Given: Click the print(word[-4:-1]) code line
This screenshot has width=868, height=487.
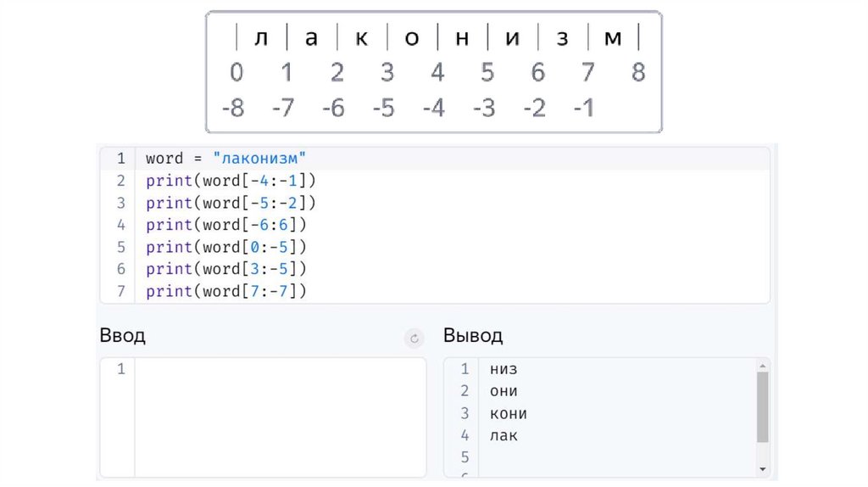Looking at the screenshot, I should pyautogui.click(x=231, y=181).
